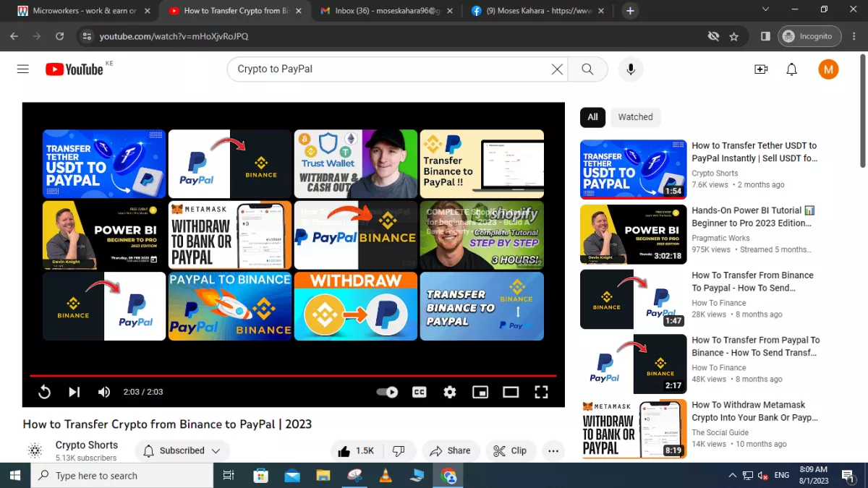The width and height of the screenshot is (868, 488).
Task: Open Hands-On Power BI Tutorial sidebar video
Action: 753,217
